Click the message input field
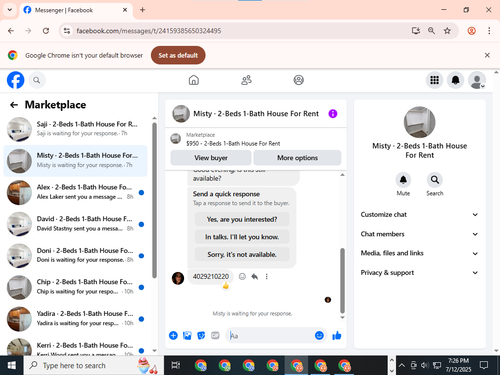 point(271,335)
